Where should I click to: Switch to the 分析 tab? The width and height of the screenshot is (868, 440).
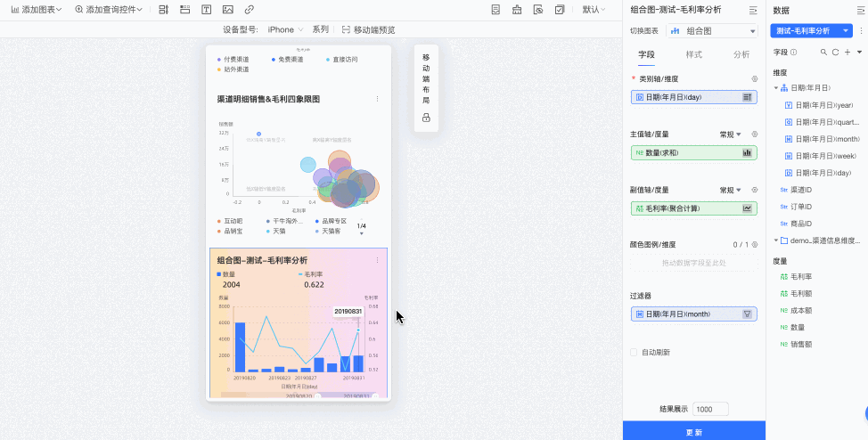(x=741, y=54)
